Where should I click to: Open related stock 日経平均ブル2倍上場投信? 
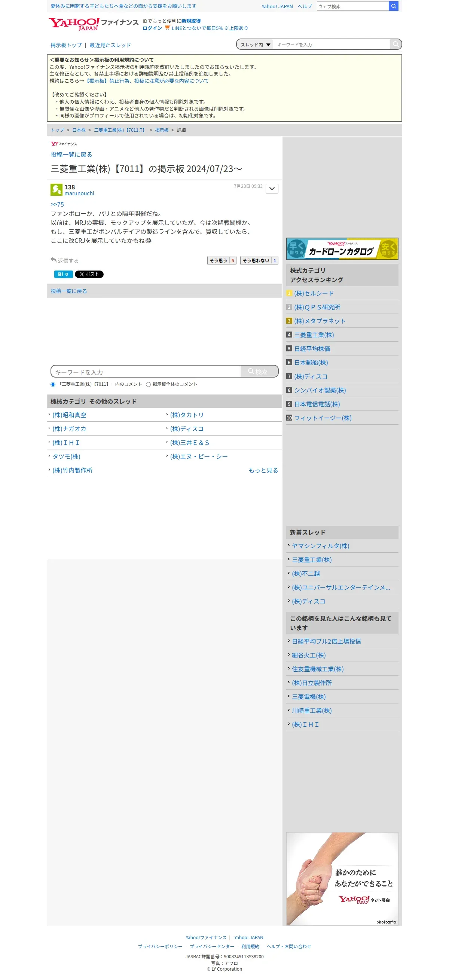pos(326,641)
